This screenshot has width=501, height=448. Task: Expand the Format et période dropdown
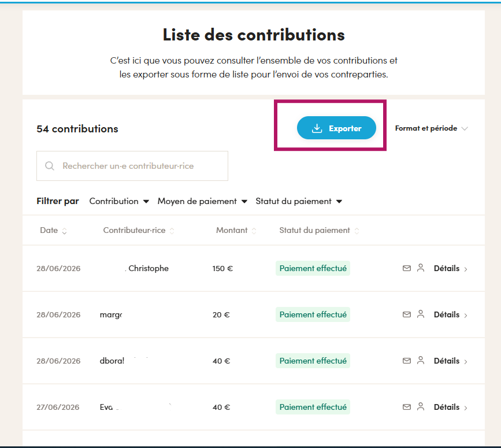pos(431,128)
